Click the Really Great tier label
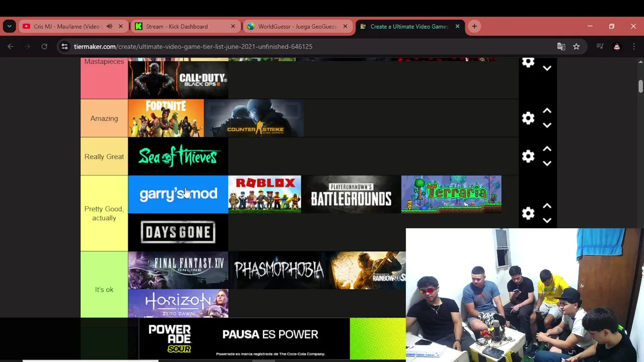 pos(104,156)
